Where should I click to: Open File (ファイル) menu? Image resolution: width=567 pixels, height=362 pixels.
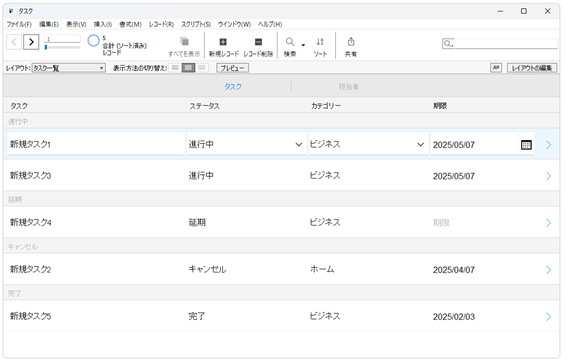tap(19, 24)
